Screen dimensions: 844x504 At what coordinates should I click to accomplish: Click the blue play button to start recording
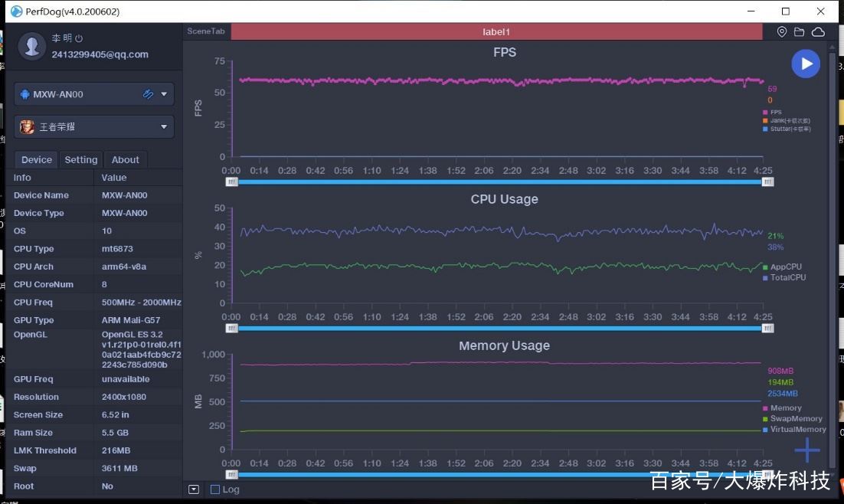click(x=806, y=64)
